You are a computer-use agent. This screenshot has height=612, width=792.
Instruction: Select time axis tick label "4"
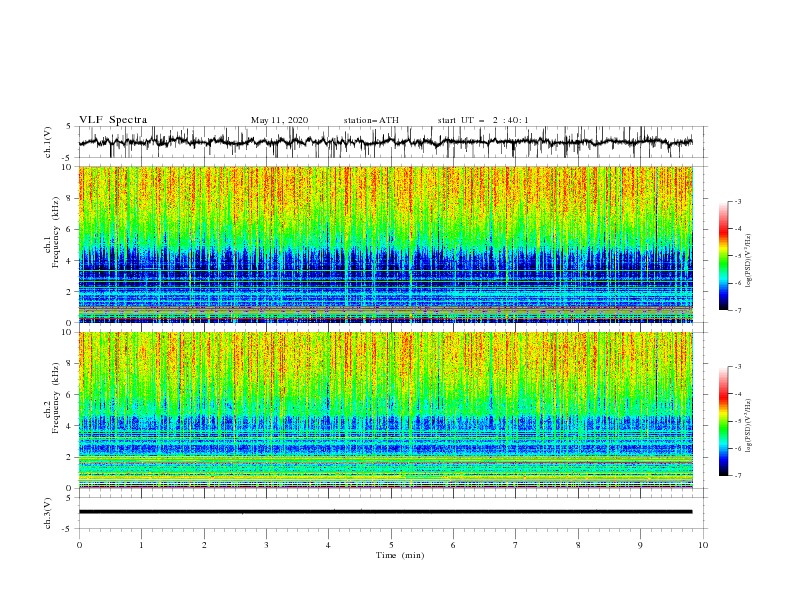328,545
